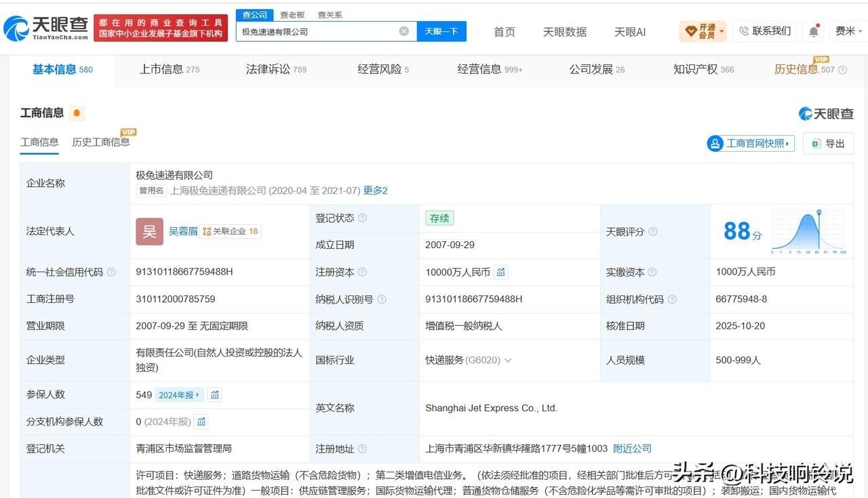Screen dimensions: 868x498
Task: Open the chart icon next to 10000万人民币
Action: pyautogui.click(x=500, y=272)
